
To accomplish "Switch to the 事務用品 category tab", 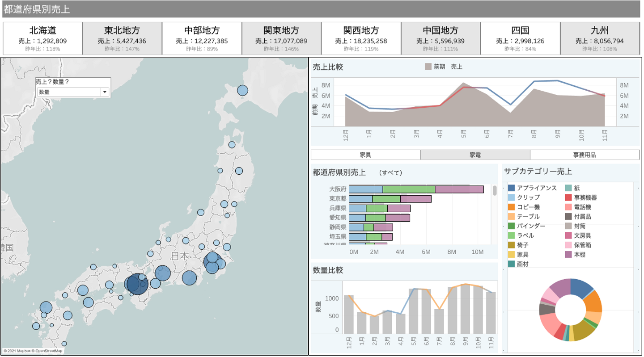I will 585,155.
